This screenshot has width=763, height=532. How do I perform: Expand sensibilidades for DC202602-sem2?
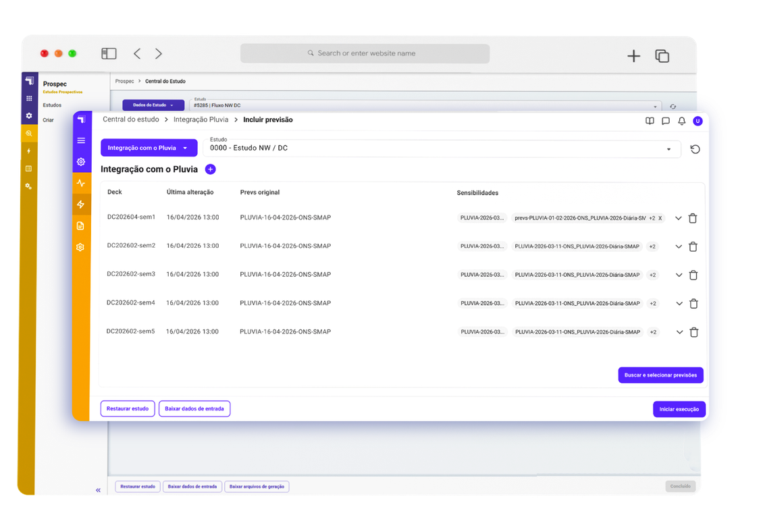coord(679,247)
